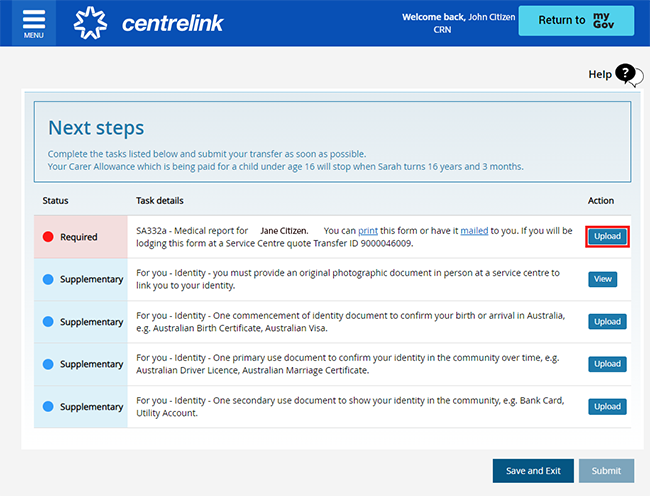Click the Submit button

tap(606, 471)
